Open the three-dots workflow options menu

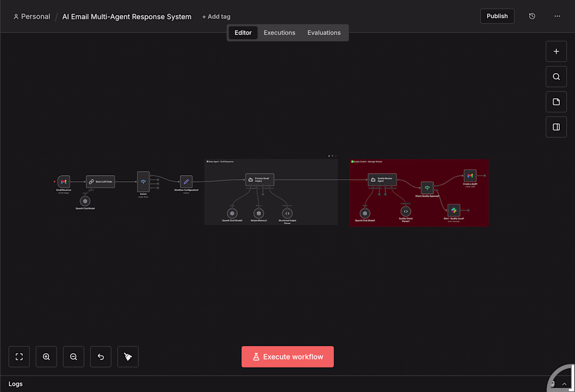click(x=557, y=16)
